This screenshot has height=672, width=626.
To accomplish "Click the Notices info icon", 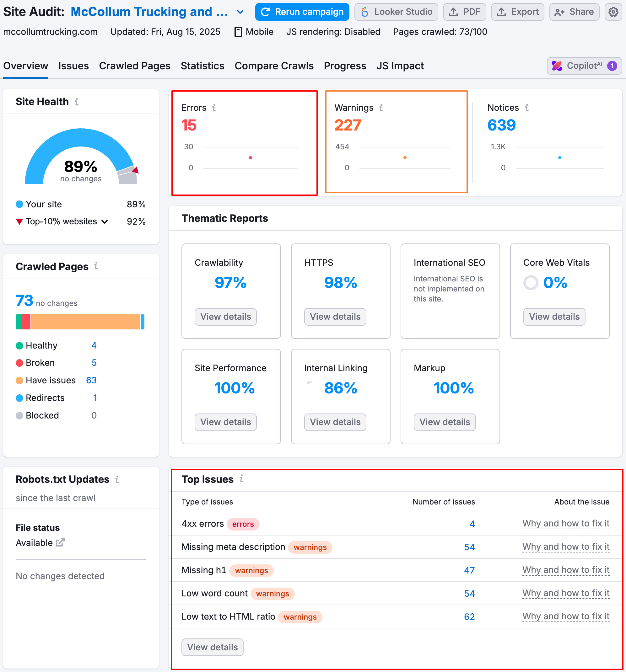I will 526,108.
